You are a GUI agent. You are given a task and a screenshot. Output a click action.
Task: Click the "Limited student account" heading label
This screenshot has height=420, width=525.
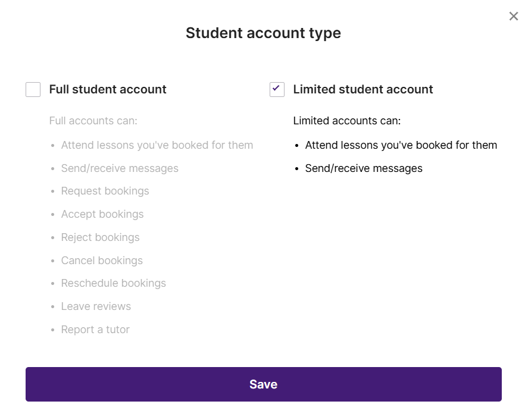click(363, 90)
